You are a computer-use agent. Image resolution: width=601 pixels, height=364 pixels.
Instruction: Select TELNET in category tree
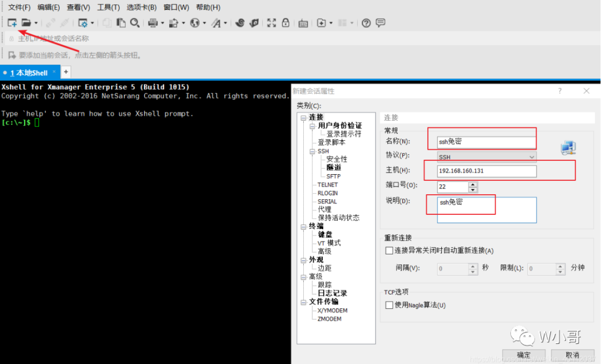coord(328,185)
